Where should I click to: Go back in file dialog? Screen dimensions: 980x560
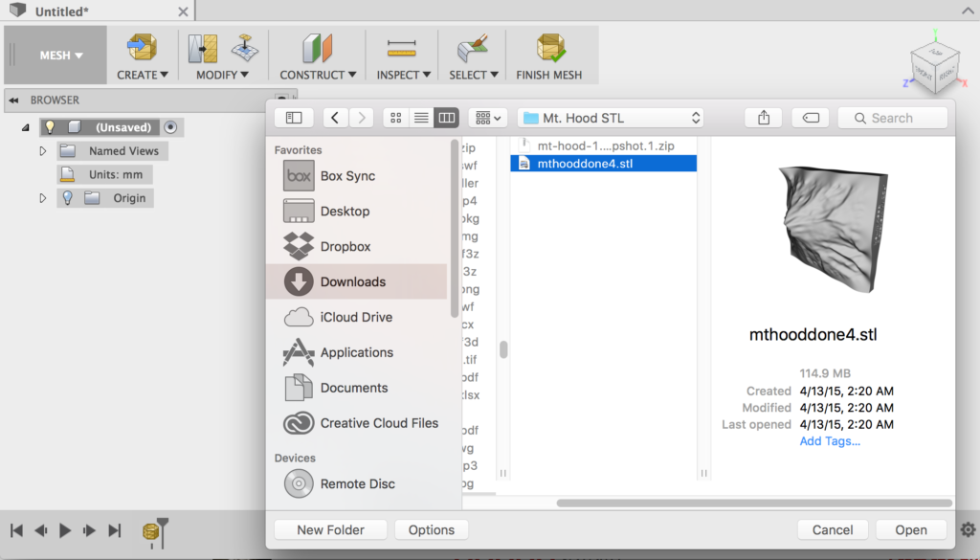tap(335, 118)
